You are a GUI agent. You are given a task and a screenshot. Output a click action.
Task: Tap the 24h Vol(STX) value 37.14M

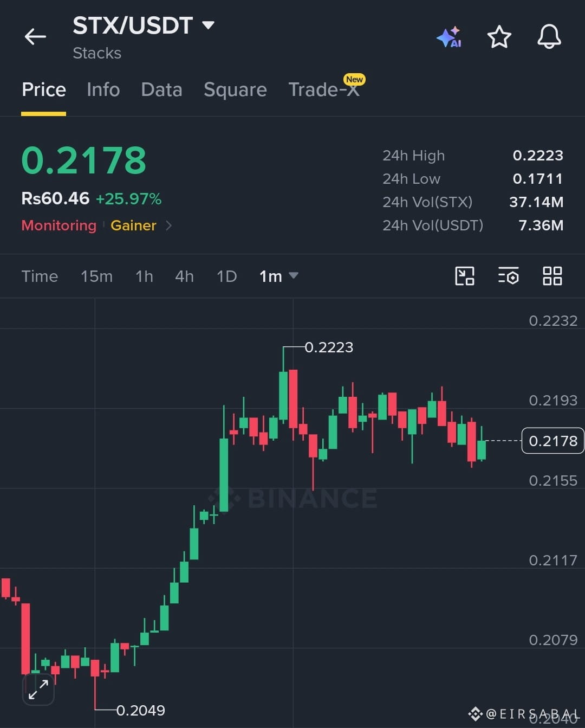(536, 202)
